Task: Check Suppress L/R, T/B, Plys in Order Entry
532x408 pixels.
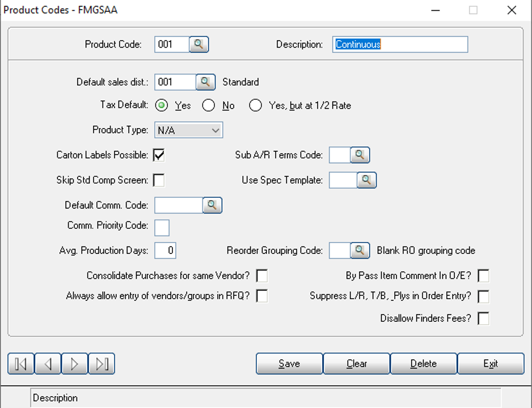Action: click(x=483, y=297)
